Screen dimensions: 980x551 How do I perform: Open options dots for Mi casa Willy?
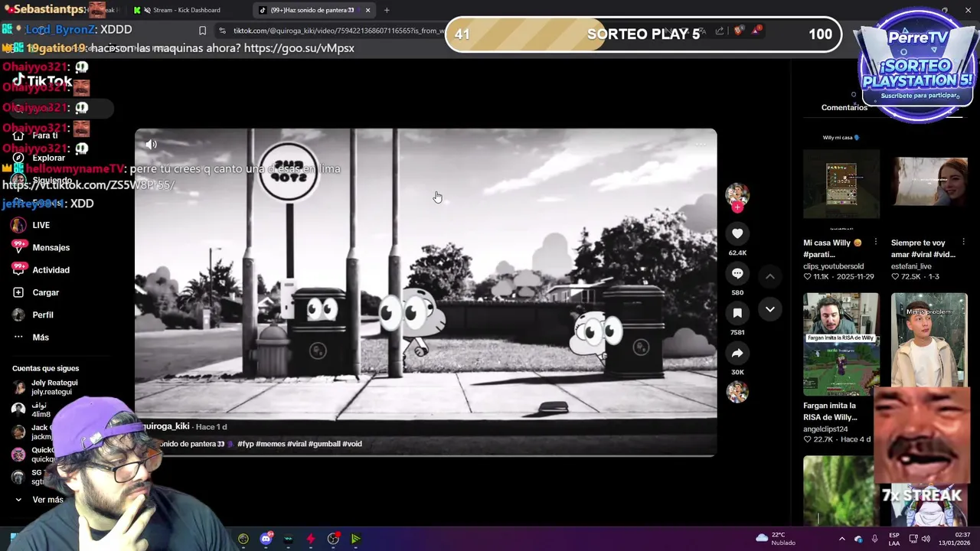point(876,243)
